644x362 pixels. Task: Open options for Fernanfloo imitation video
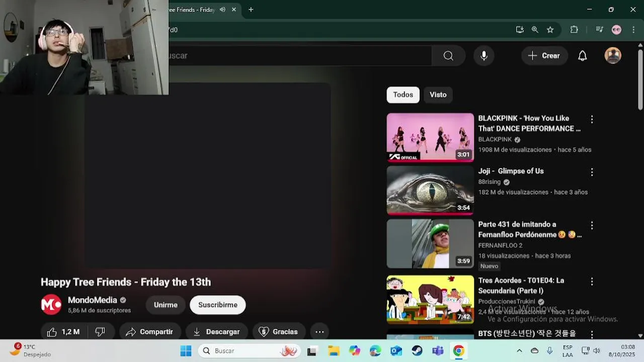(x=592, y=225)
